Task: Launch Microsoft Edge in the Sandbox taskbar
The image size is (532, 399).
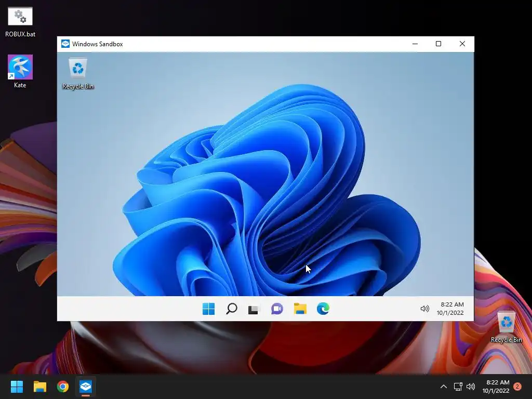Action: (x=323, y=309)
